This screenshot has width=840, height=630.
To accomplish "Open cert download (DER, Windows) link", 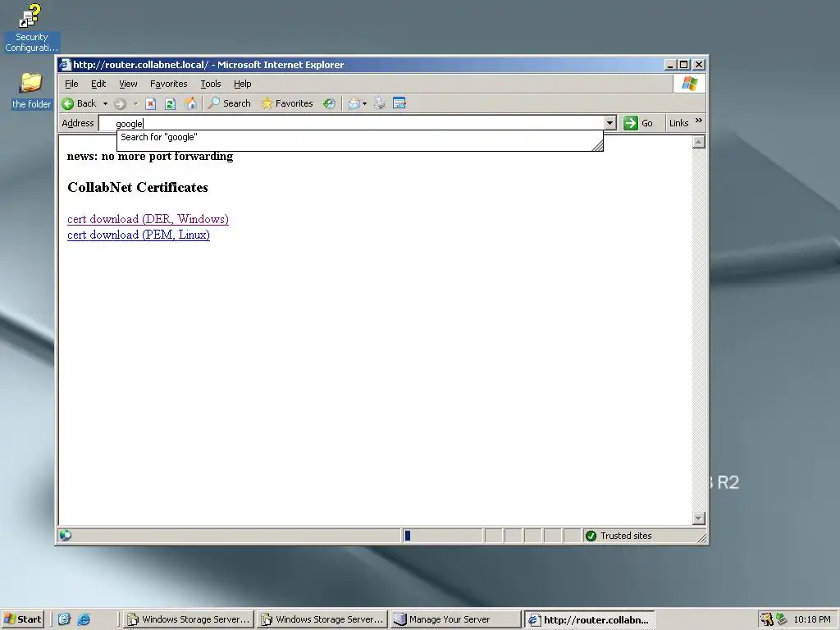I will [x=148, y=219].
